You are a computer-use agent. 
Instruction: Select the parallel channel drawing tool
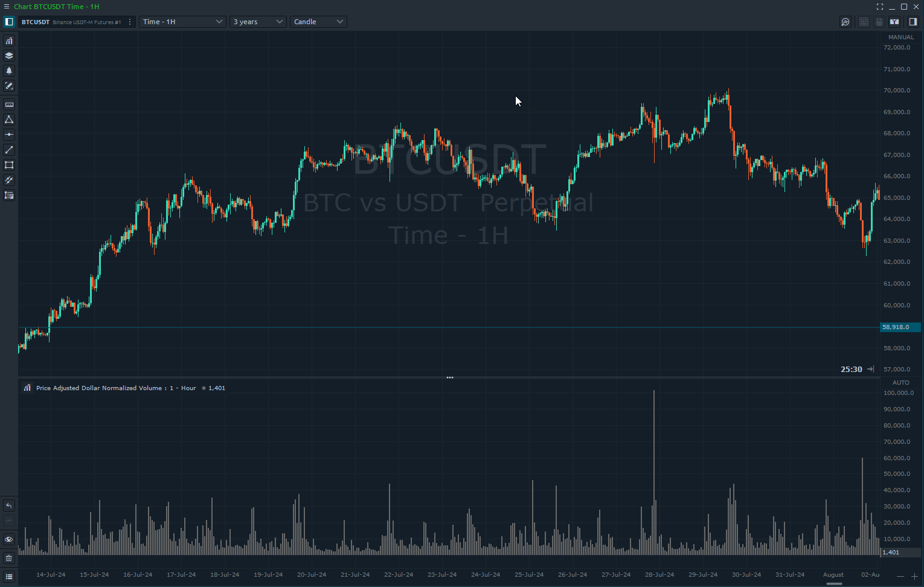click(9, 180)
